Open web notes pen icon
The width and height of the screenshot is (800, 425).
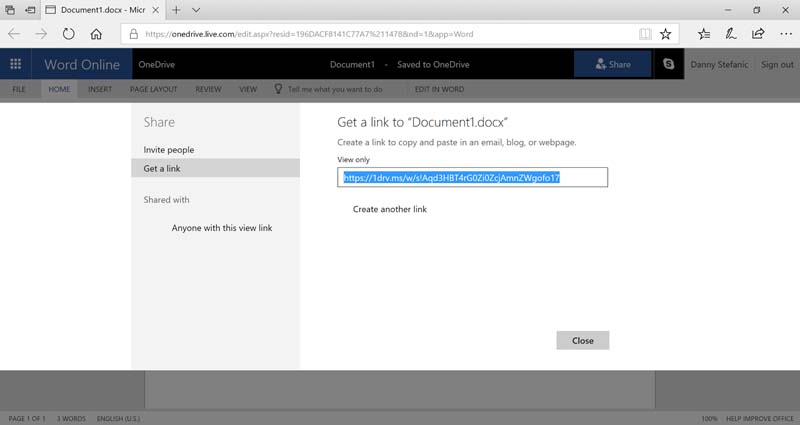coord(731,34)
